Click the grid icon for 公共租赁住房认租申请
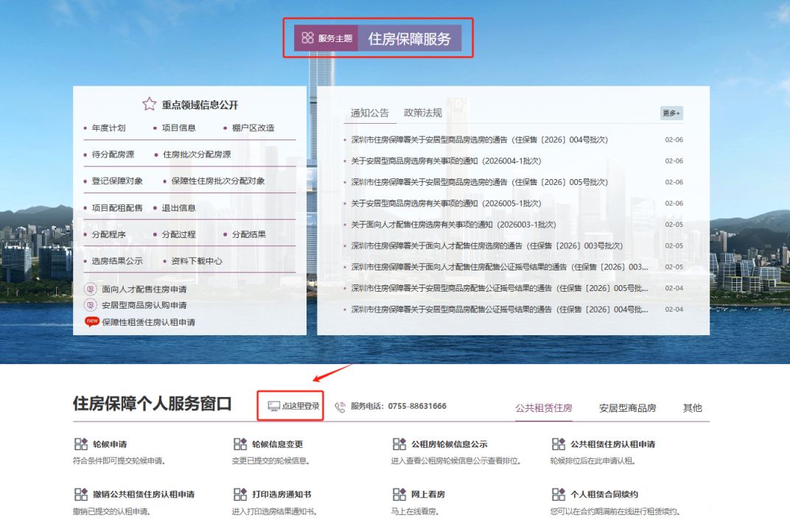Screen dimensions: 790x532 click(x=559, y=444)
